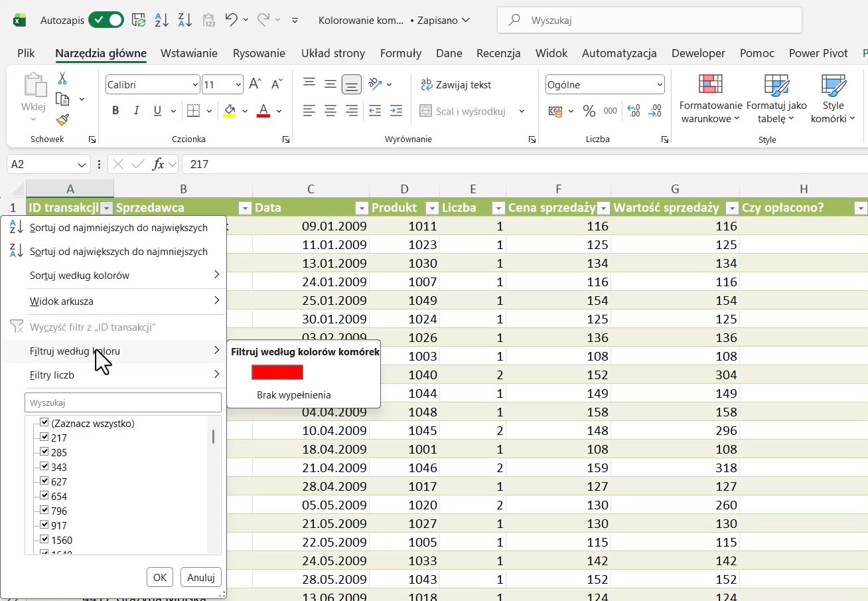Screen dimensions: 868x601
Task: Apply the yellow fill color bucket
Action: click(230, 111)
